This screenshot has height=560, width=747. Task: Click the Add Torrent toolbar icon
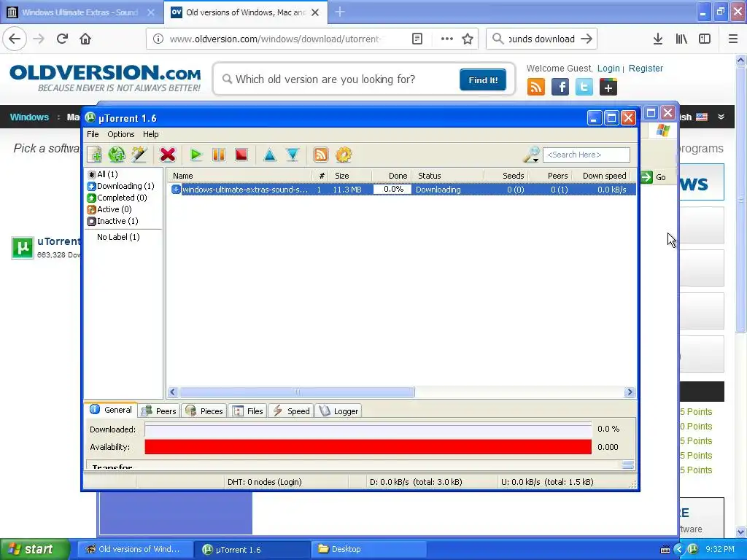click(94, 155)
